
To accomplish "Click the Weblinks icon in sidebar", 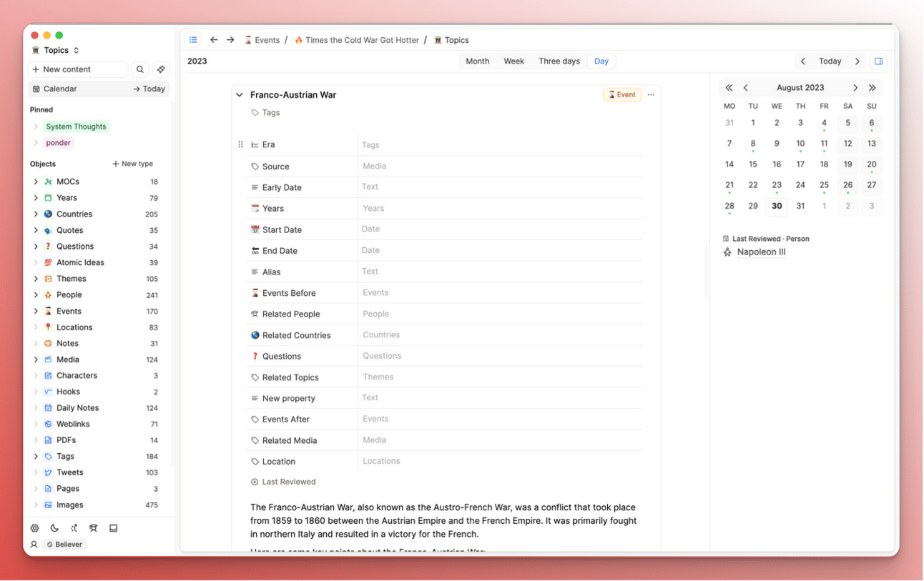I will click(48, 424).
